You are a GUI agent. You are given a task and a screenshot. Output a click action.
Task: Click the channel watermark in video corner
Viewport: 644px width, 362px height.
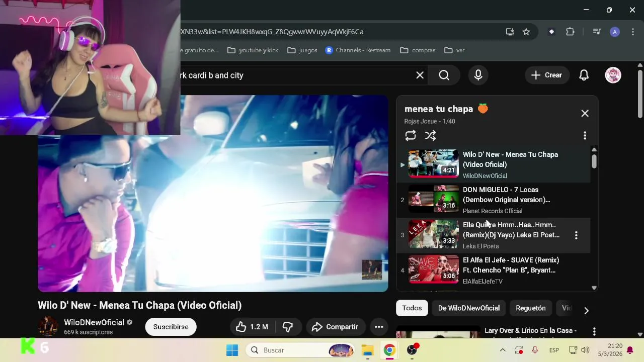click(372, 270)
